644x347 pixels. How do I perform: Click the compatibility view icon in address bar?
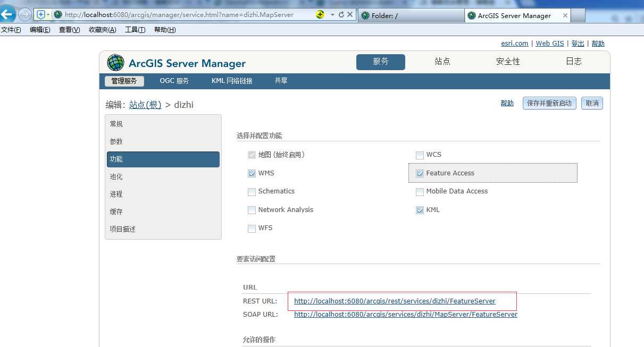pos(320,15)
